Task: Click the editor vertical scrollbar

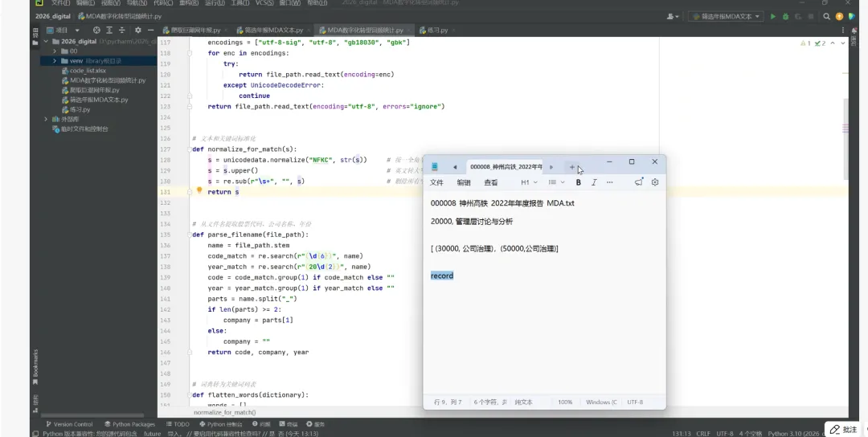Action: coord(845,138)
